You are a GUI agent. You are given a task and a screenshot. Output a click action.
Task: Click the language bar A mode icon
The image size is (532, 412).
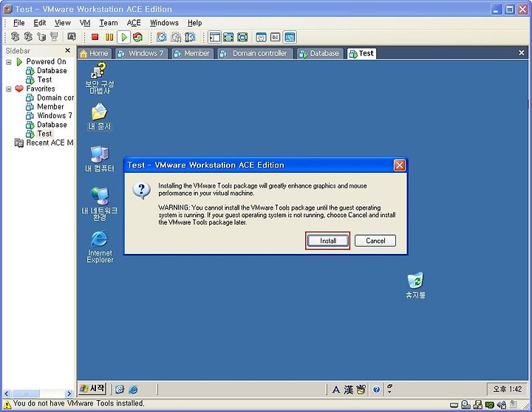(336, 390)
